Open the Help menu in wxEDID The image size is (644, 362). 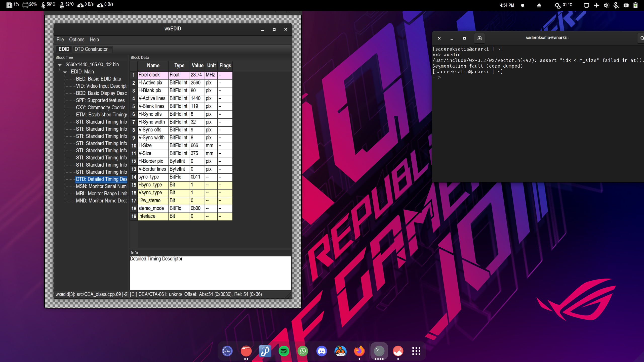coord(94,39)
